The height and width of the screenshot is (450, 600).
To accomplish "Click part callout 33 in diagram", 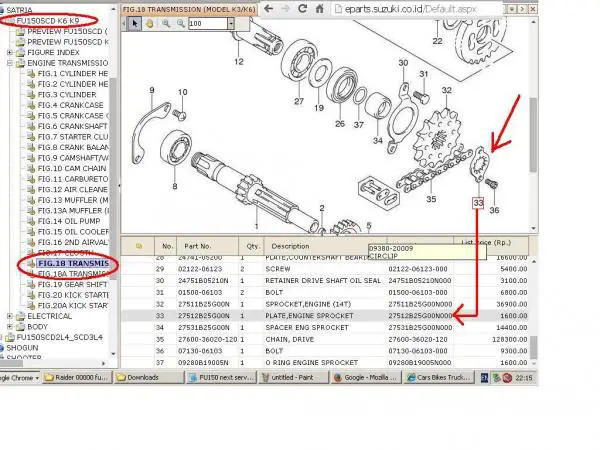I will pos(478,203).
